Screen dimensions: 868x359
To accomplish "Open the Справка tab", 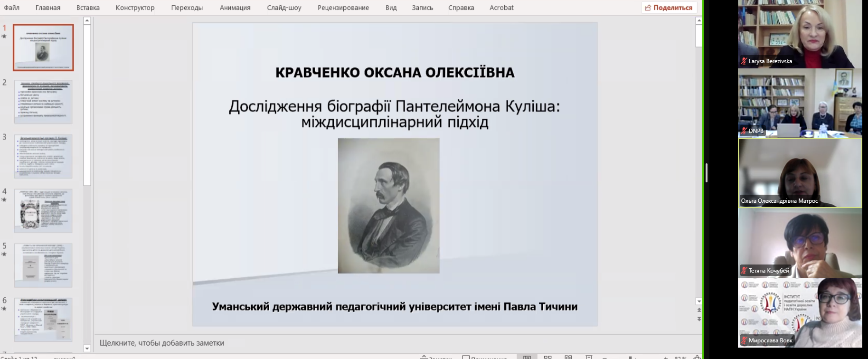I will (x=461, y=8).
